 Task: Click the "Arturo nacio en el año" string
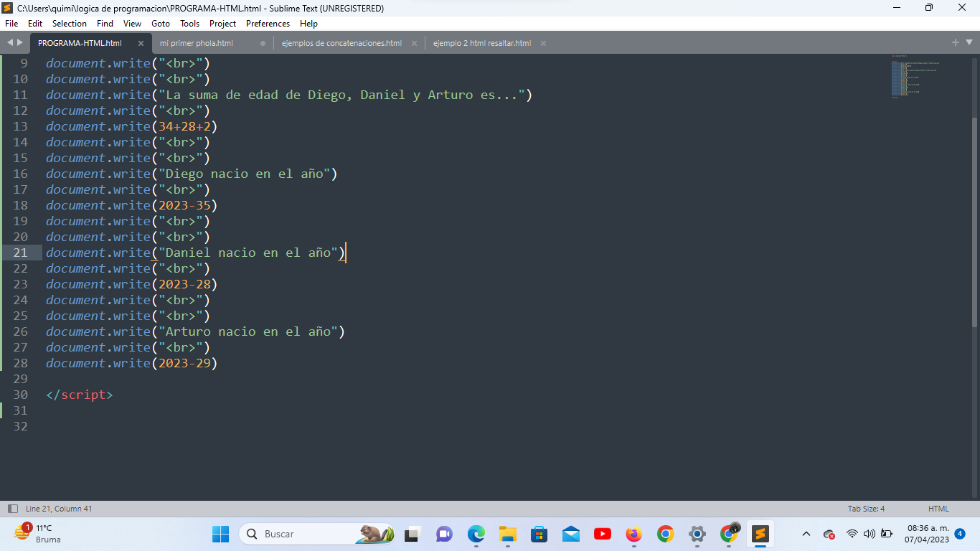(248, 331)
